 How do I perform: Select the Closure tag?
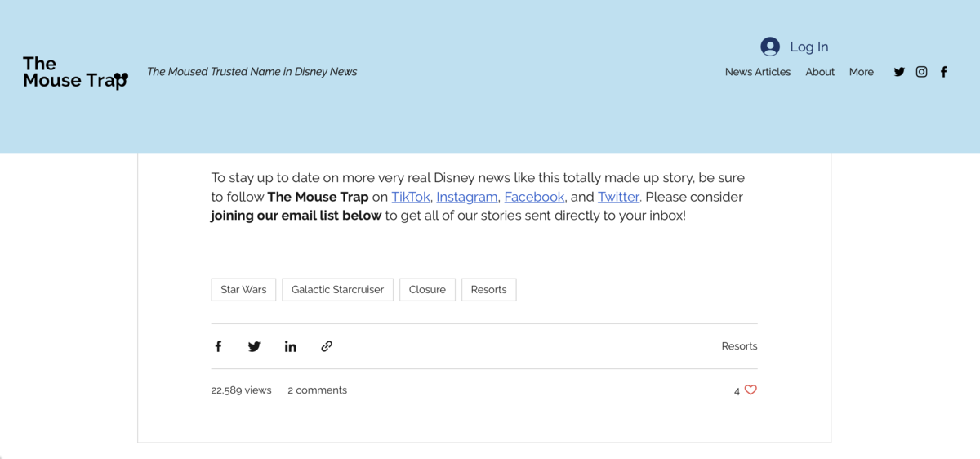(x=427, y=290)
